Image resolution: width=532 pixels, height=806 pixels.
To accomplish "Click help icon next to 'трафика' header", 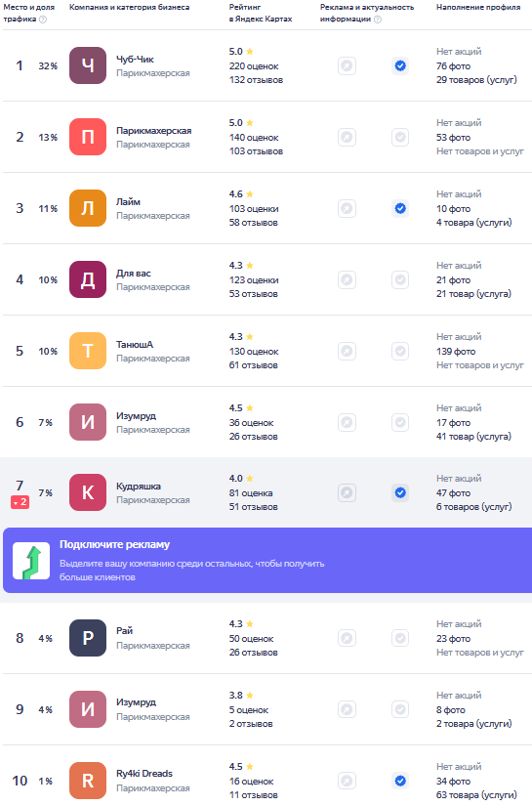I will (43, 19).
